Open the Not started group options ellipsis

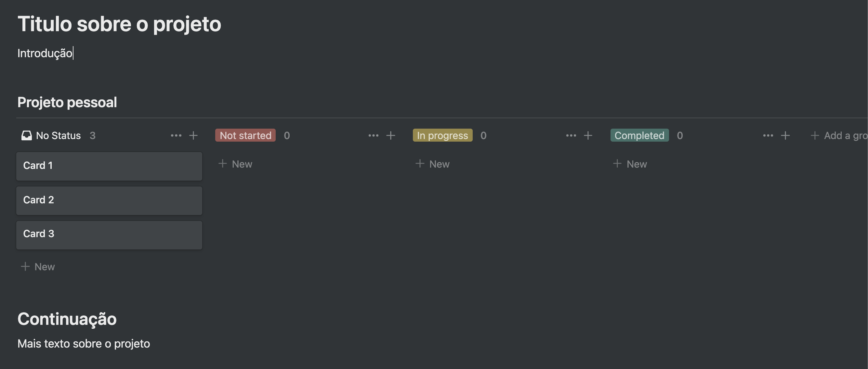click(373, 135)
